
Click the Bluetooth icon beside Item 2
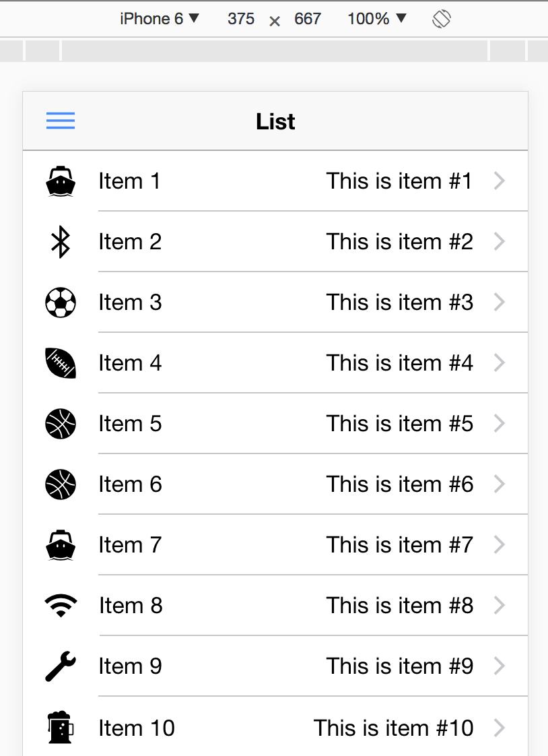point(61,242)
